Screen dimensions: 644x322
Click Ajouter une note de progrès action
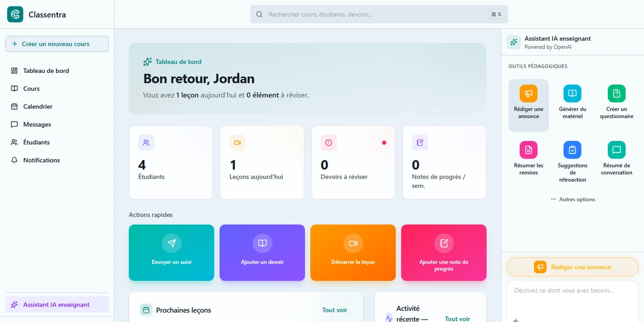pos(444,253)
